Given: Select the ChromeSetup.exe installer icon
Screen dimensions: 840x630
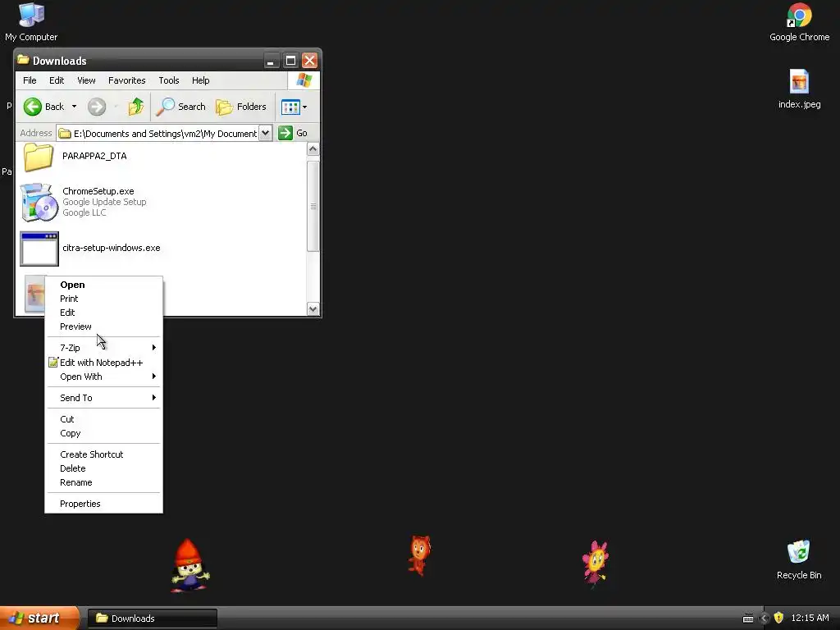Looking at the screenshot, I should coord(39,202).
